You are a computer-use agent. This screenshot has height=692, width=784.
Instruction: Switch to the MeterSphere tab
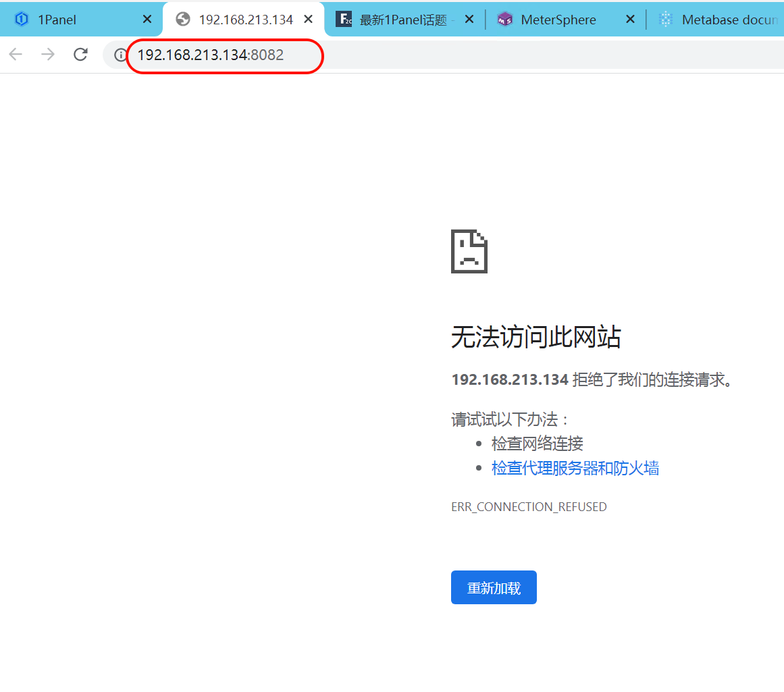[x=558, y=20]
